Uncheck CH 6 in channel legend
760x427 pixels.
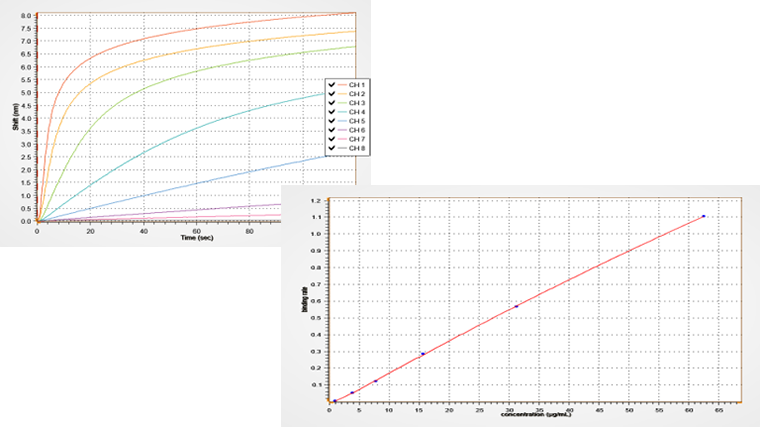pyautogui.click(x=331, y=129)
